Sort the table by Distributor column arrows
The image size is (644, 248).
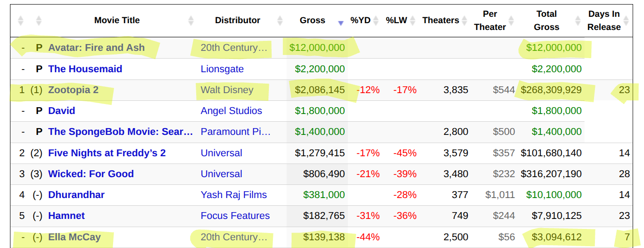pyautogui.click(x=280, y=20)
